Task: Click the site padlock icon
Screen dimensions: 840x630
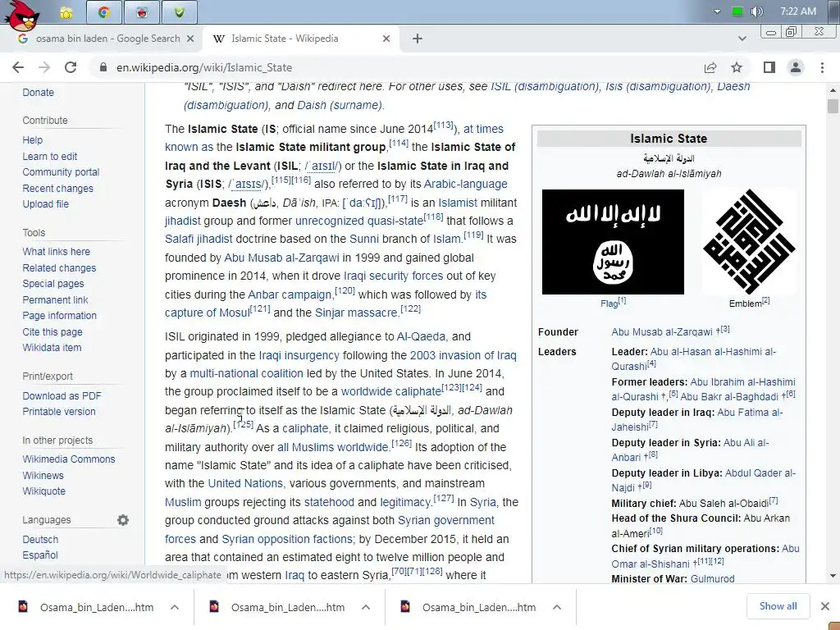Action: click(x=104, y=67)
